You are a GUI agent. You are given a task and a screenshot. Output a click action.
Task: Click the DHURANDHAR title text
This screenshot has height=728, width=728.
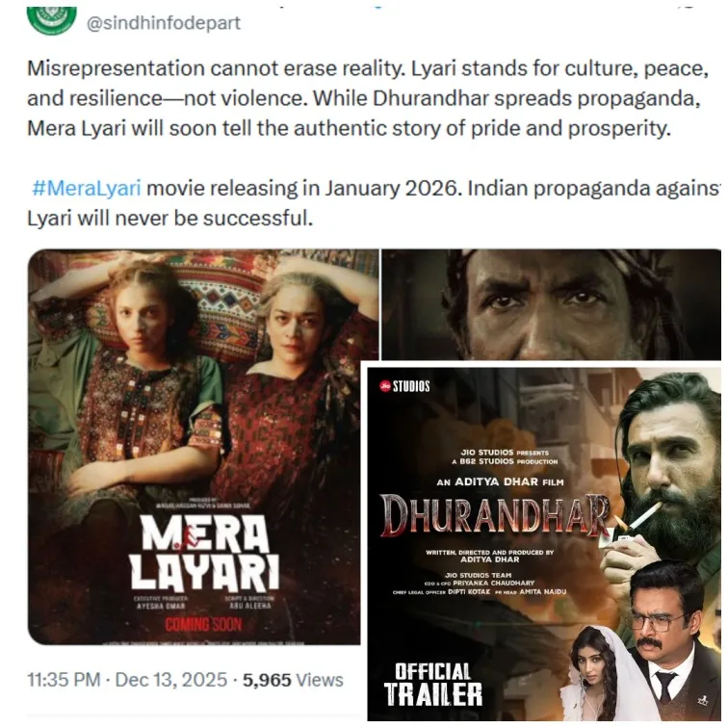(494, 515)
